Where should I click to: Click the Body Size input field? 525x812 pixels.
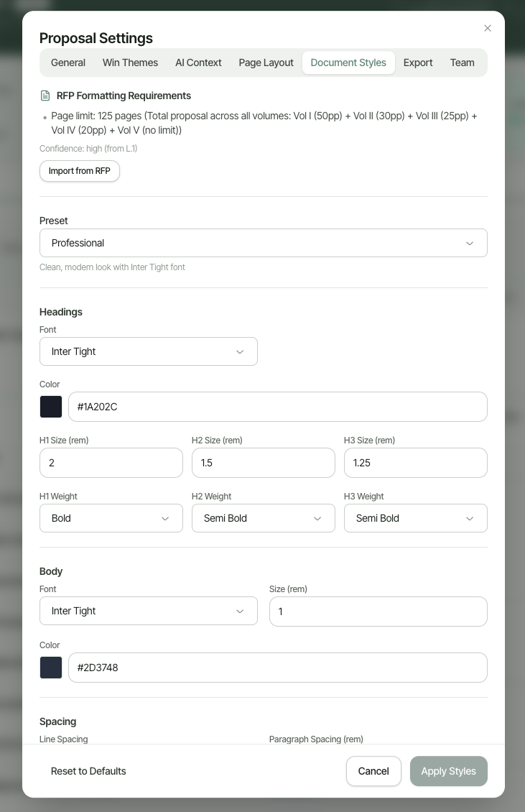point(378,612)
